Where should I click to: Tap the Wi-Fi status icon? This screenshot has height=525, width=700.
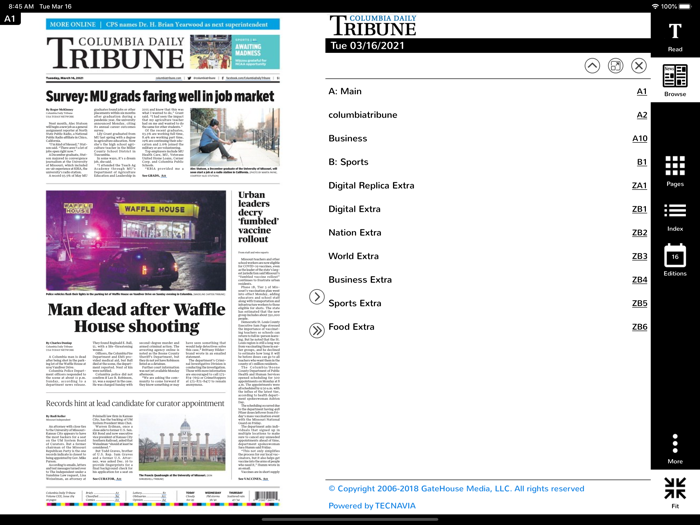pos(655,6)
